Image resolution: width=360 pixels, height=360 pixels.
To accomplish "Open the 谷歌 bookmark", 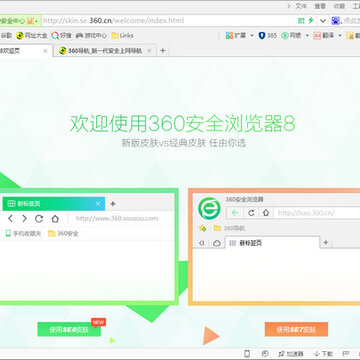I will [x=6, y=35].
